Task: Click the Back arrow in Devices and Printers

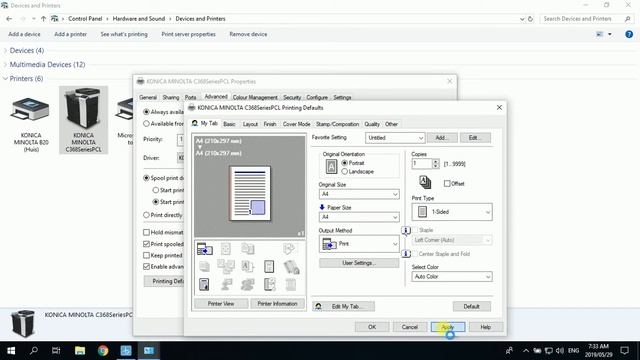Action: [x=9, y=19]
